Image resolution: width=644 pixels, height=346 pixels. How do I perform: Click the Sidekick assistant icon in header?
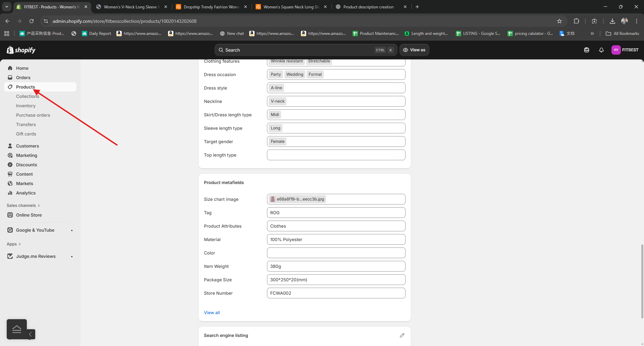(586, 50)
